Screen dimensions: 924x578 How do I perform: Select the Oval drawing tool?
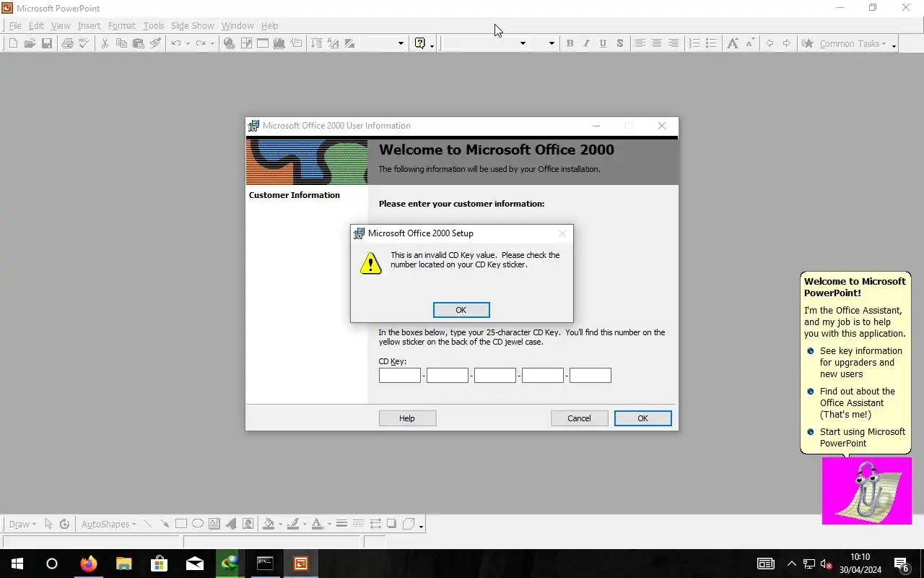(197, 524)
